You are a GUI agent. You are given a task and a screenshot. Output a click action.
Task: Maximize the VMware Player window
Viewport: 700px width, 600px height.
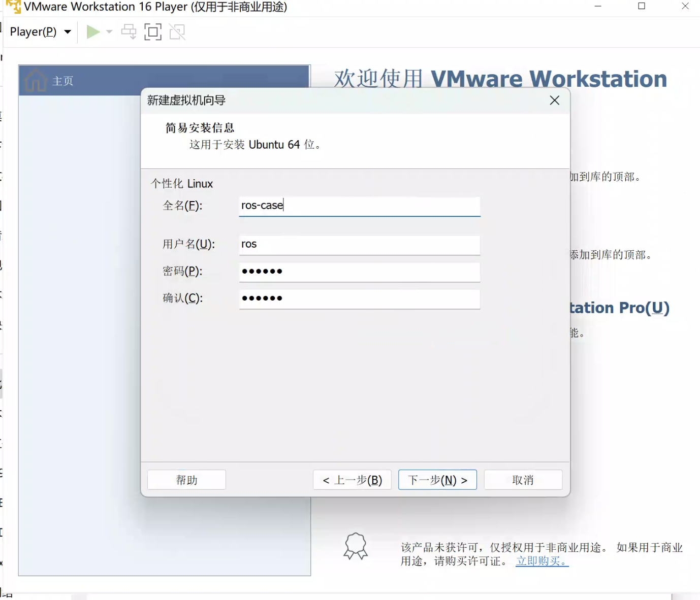[x=642, y=6]
